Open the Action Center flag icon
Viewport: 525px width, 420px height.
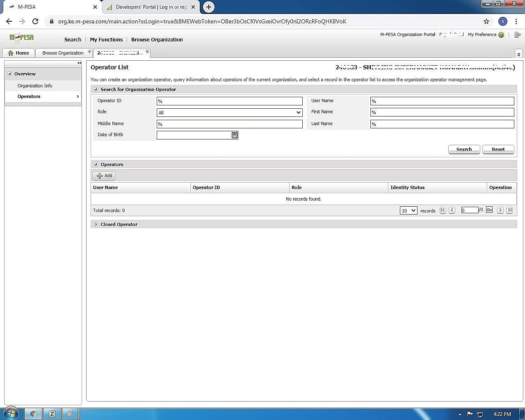(x=470, y=414)
